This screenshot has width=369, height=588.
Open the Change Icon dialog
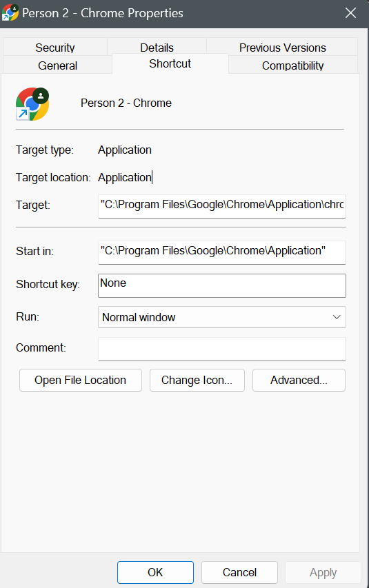tap(197, 381)
